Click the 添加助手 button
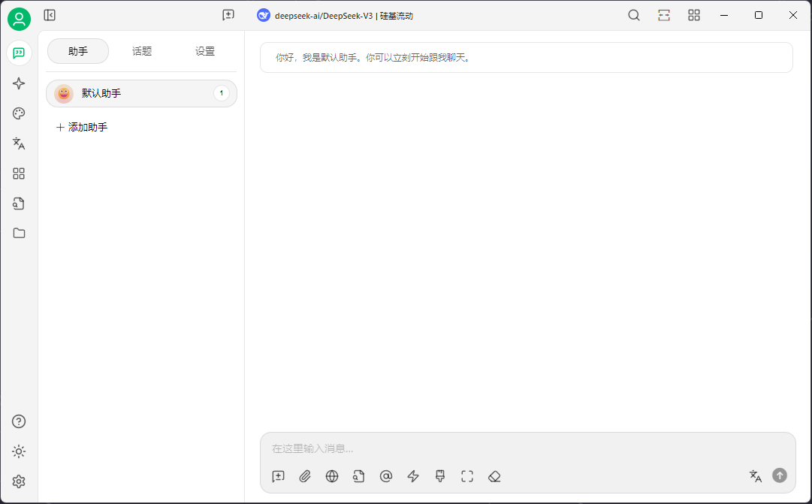 pos(82,128)
